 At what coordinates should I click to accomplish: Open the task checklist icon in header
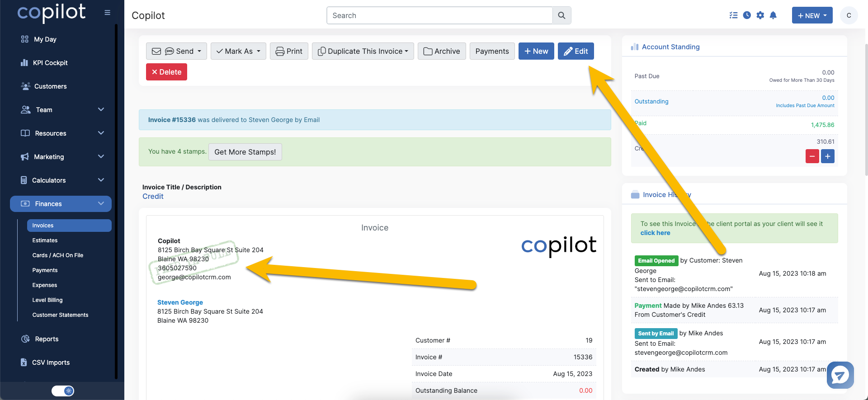(733, 15)
